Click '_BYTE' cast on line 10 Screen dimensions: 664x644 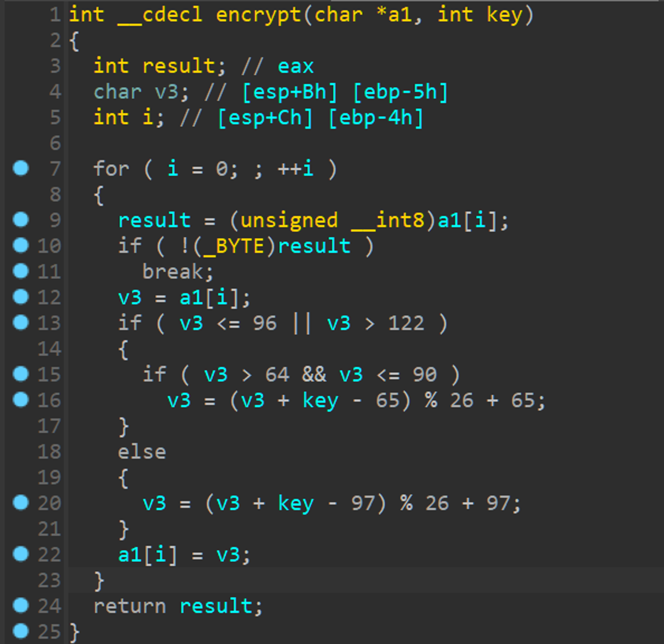pyautogui.click(x=234, y=246)
